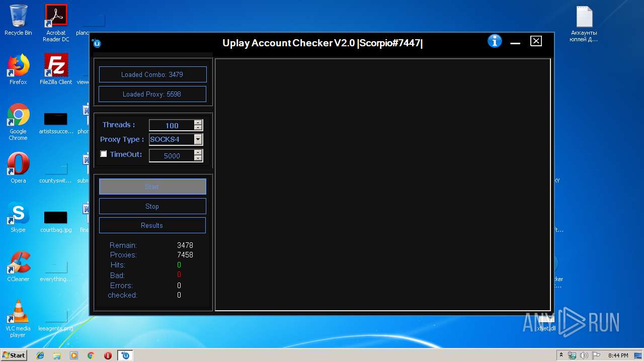This screenshot has height=362, width=644.
Task: Select the CCleaner desktop icon
Action: pyautogui.click(x=18, y=266)
